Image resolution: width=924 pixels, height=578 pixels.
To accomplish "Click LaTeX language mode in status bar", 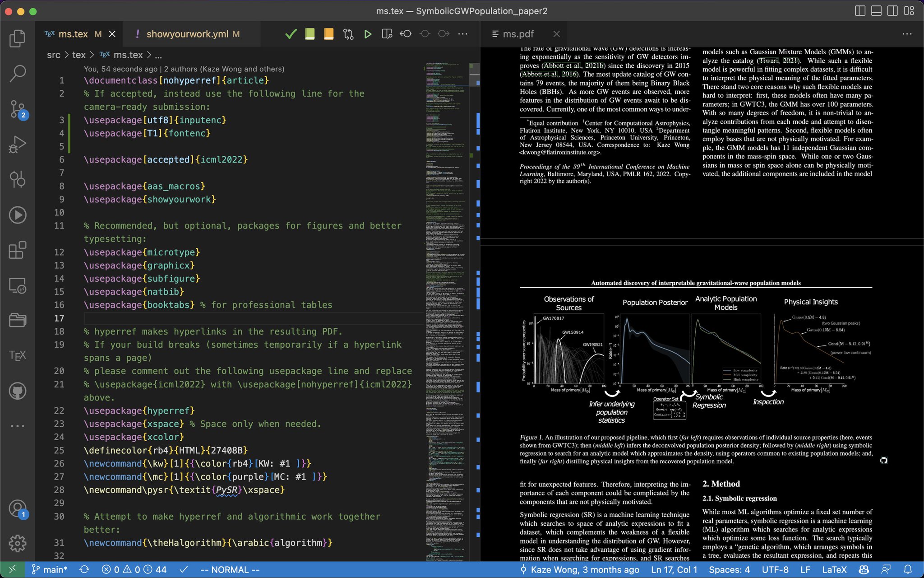I will pyautogui.click(x=834, y=570).
